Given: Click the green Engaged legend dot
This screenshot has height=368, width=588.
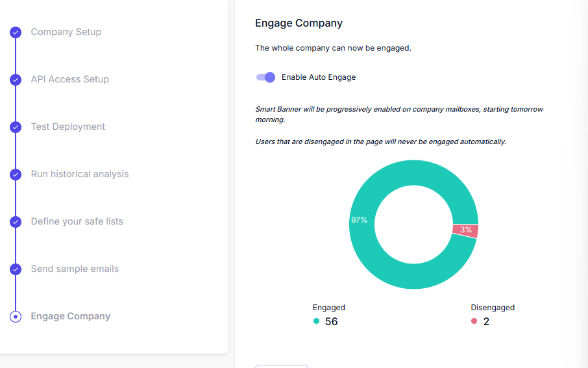Looking at the screenshot, I should point(316,321).
